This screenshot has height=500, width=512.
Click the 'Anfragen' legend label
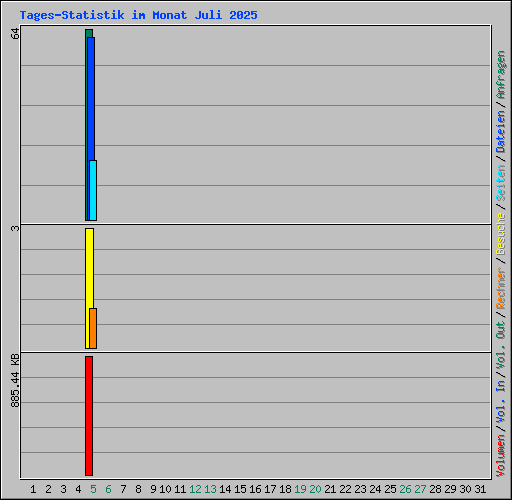point(501,75)
